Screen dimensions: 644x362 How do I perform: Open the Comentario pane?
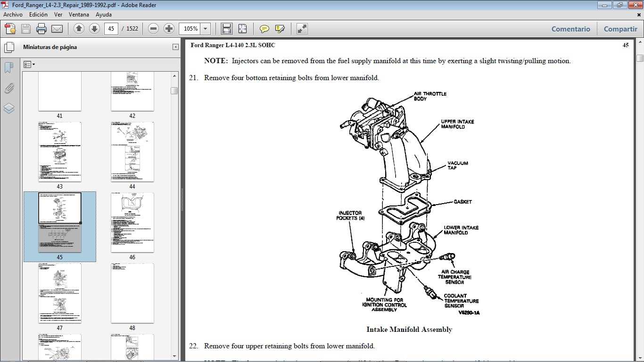570,29
